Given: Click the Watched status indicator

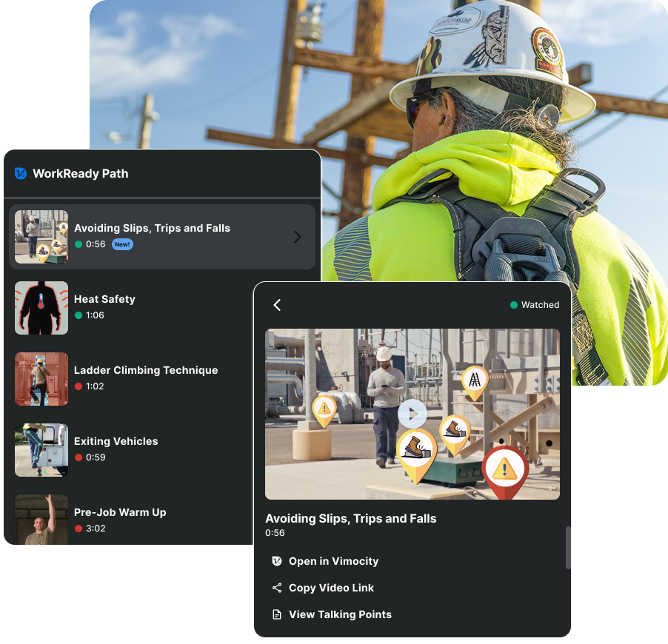Looking at the screenshot, I should (x=535, y=305).
